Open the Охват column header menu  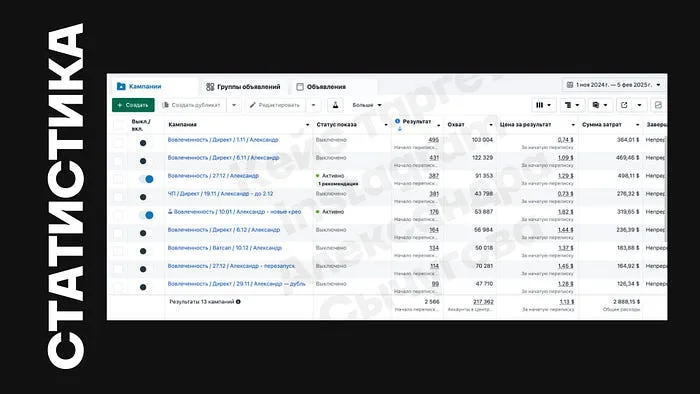pos(491,125)
